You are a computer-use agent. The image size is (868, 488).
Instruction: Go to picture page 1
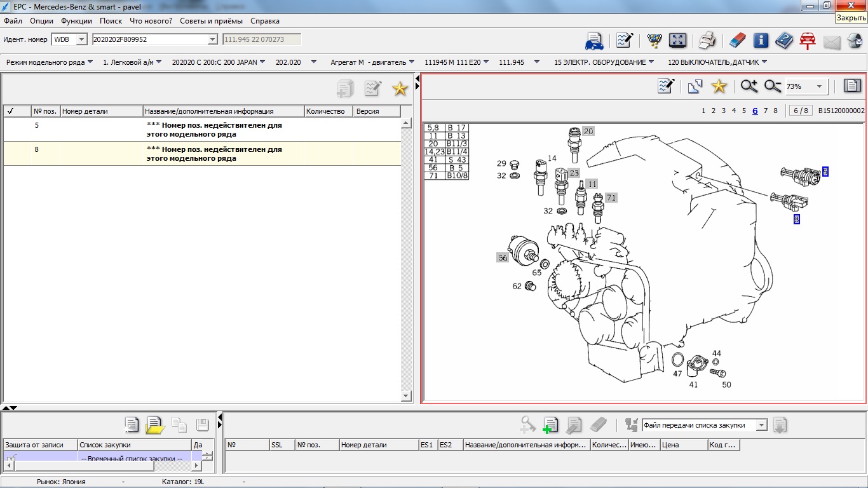[703, 111]
